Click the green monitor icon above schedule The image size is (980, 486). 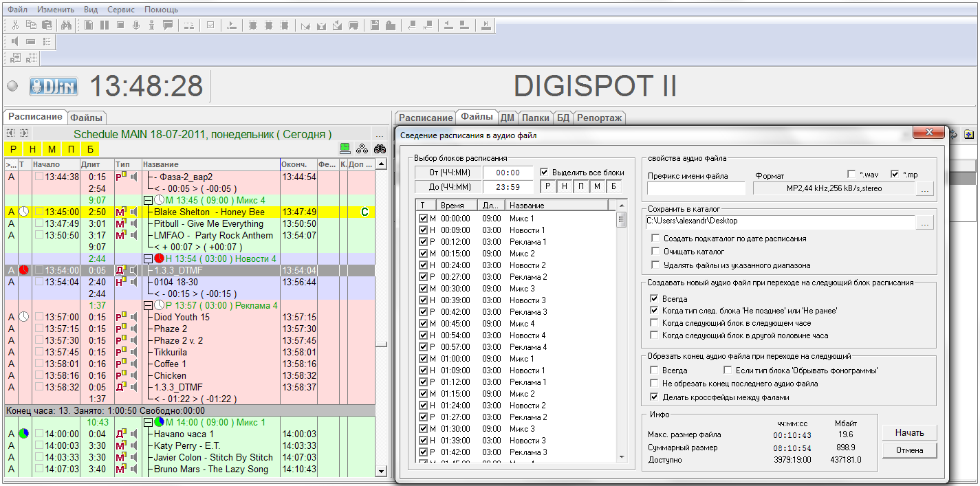point(345,148)
